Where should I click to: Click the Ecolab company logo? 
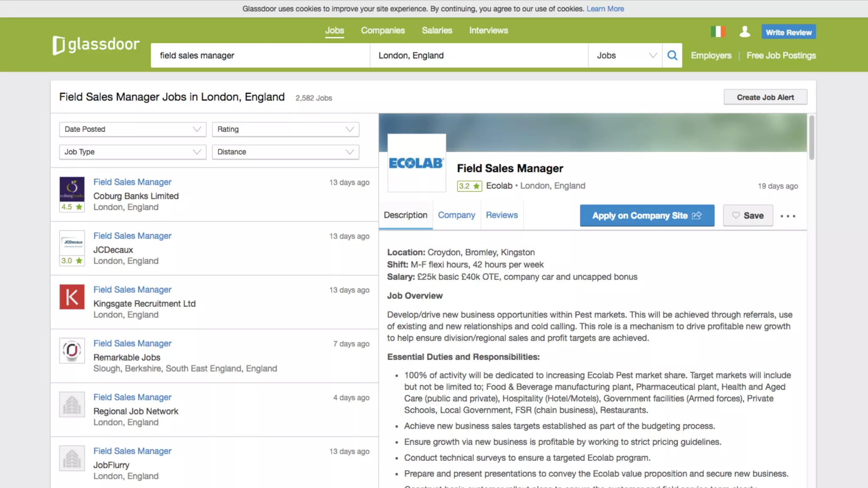click(x=417, y=163)
